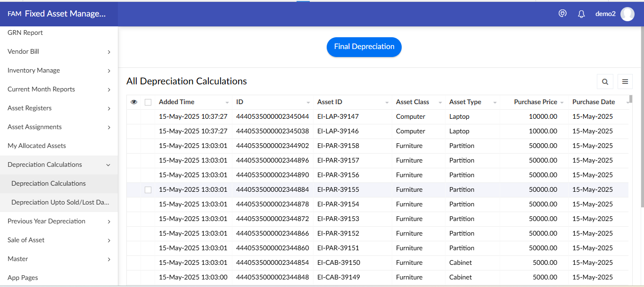This screenshot has height=287, width=644.
Task: Select Asset ID cell EI-PAR-39152
Action: coord(338,233)
